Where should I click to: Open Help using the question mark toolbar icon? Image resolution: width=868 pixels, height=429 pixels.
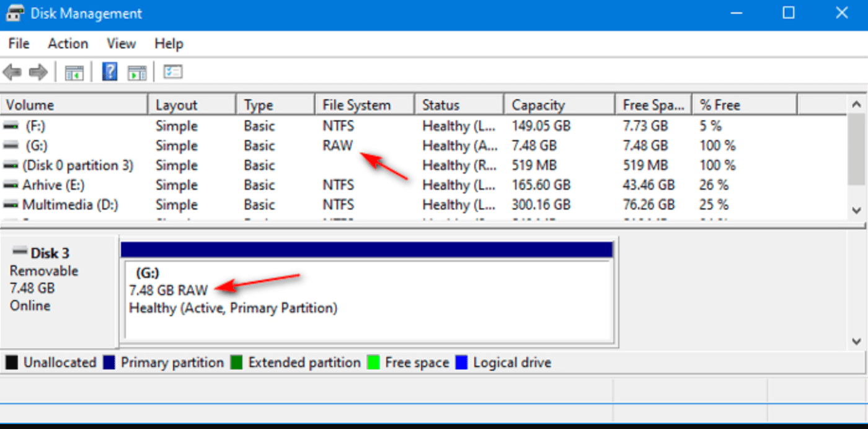(110, 71)
